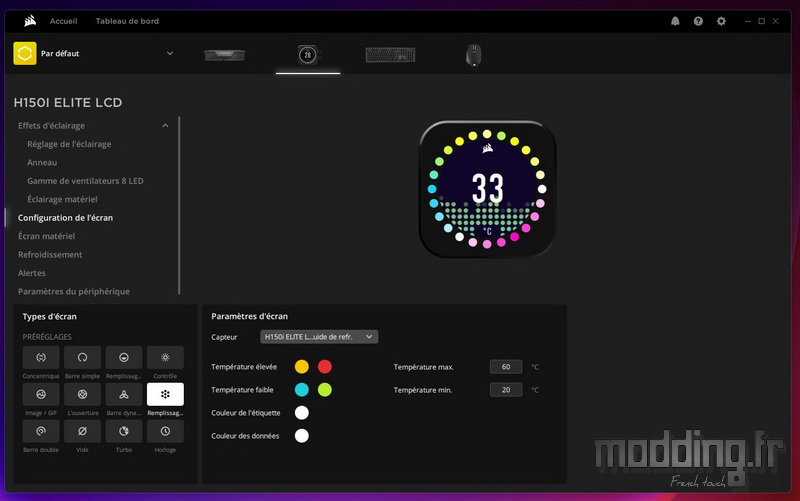Change the Couleur des données swatch

pos(302,436)
